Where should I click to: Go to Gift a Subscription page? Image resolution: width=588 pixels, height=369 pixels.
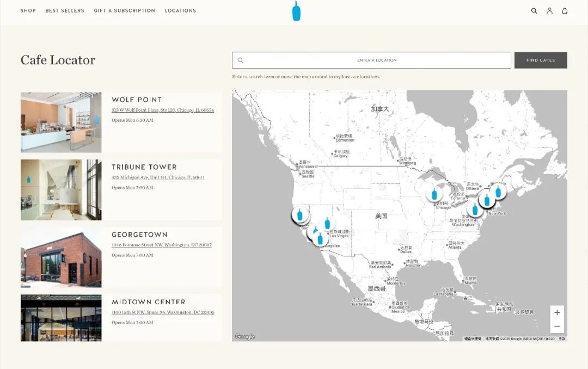pos(124,11)
